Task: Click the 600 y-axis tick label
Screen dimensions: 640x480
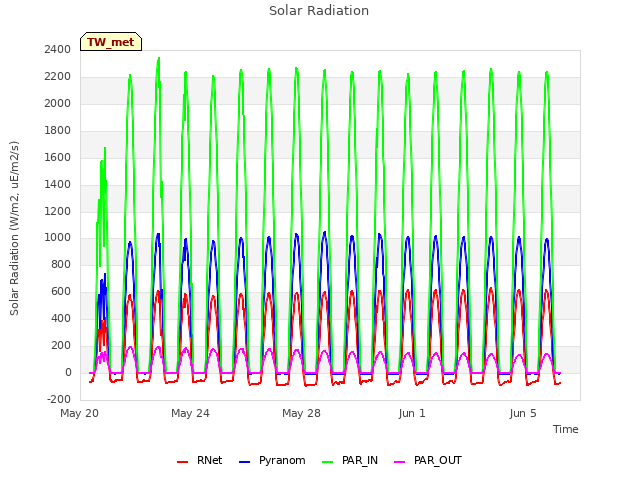Action: [61, 291]
